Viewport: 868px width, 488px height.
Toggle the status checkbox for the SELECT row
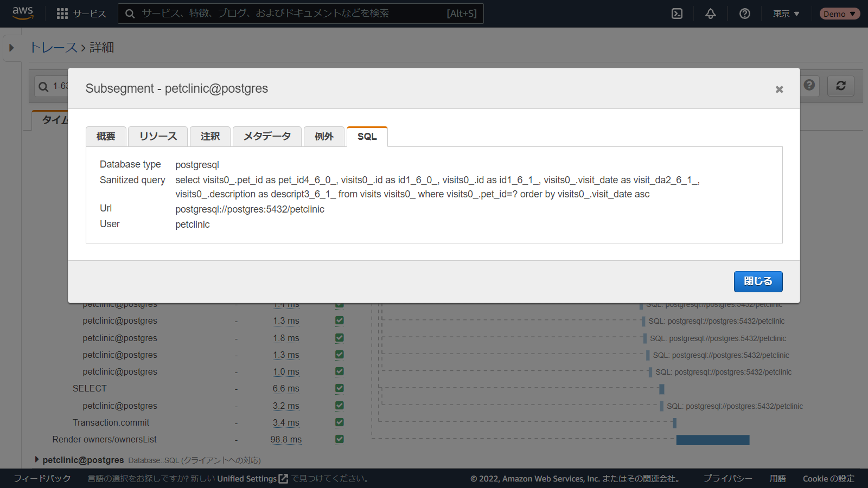340,388
